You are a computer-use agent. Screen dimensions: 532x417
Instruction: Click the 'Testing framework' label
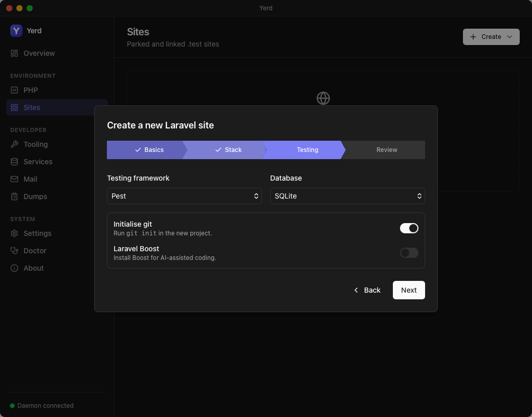[138, 178]
